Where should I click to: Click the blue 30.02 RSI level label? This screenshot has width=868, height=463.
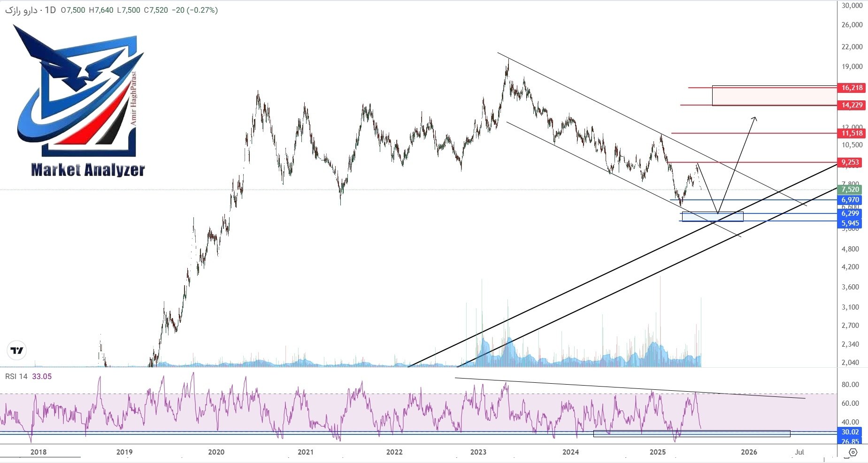click(850, 432)
